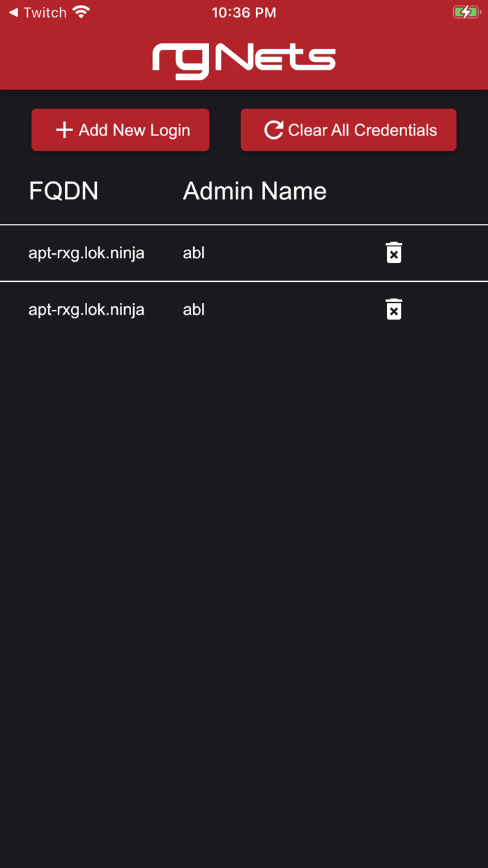Click the Admin Name column header

254,190
